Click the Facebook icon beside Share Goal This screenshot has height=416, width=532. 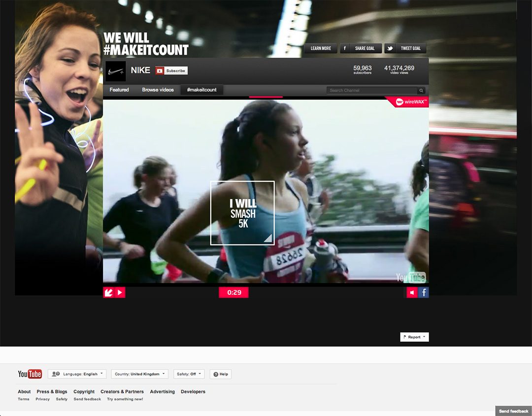point(345,48)
